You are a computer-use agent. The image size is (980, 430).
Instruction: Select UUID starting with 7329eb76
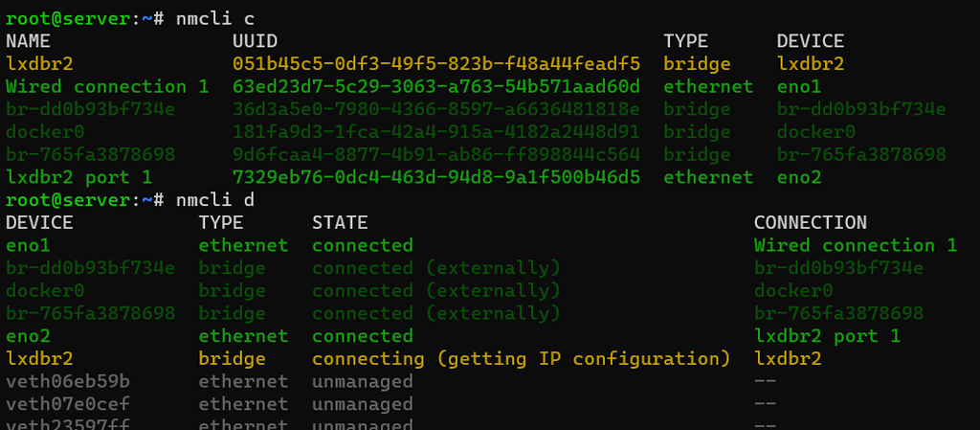point(436,177)
